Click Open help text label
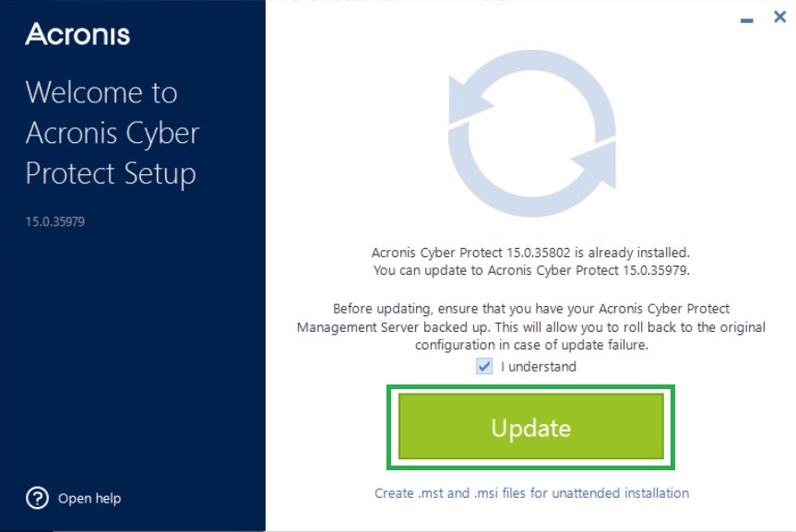This screenshot has width=796, height=532. pos(89,498)
